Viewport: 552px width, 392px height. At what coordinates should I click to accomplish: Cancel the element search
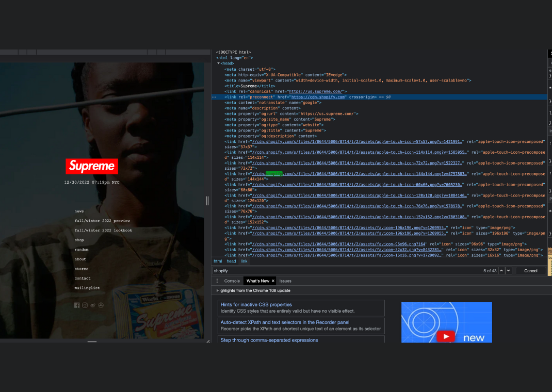[530, 271]
